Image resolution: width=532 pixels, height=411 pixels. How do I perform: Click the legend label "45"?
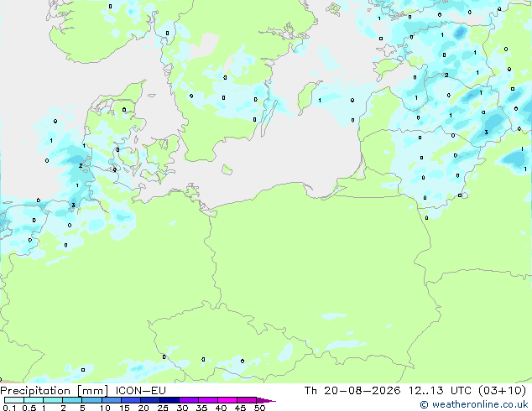click(x=241, y=408)
